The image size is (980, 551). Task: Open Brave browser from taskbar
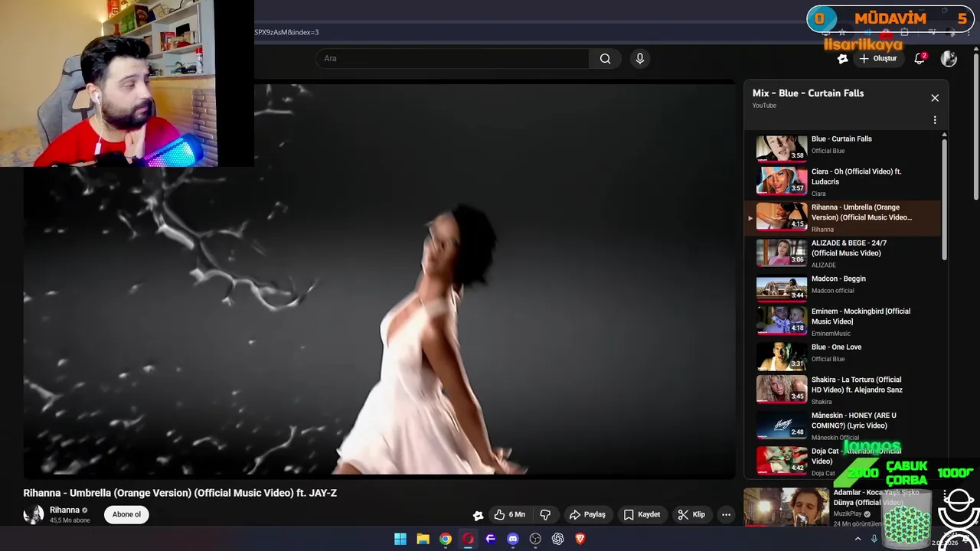tap(580, 539)
